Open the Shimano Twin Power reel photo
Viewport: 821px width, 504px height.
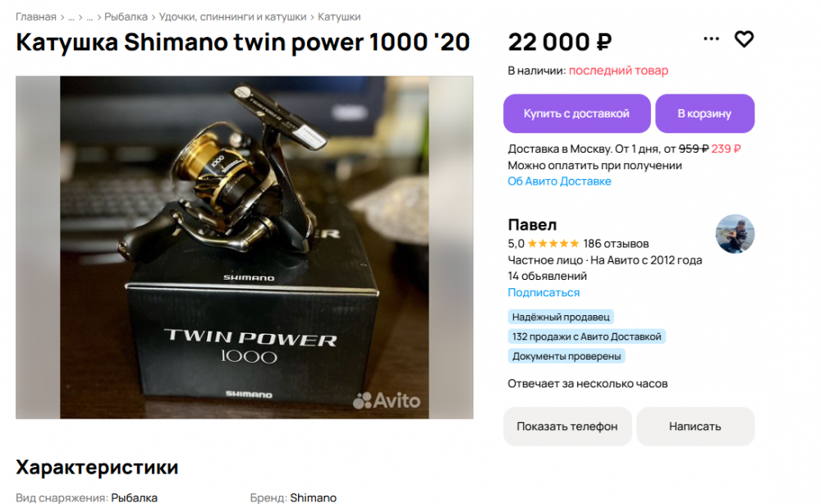pyautogui.click(x=245, y=247)
